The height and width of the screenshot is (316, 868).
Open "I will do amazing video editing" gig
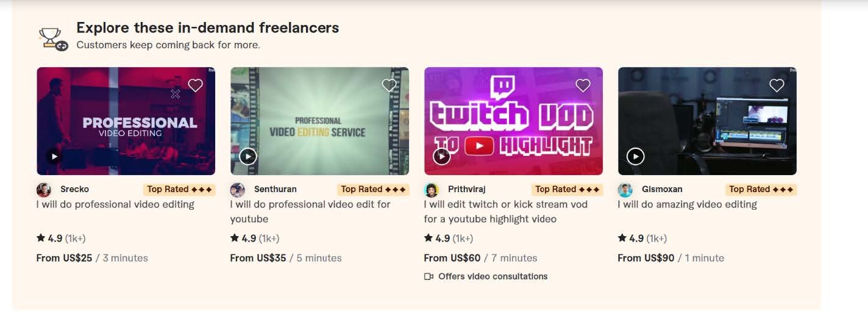(687, 204)
